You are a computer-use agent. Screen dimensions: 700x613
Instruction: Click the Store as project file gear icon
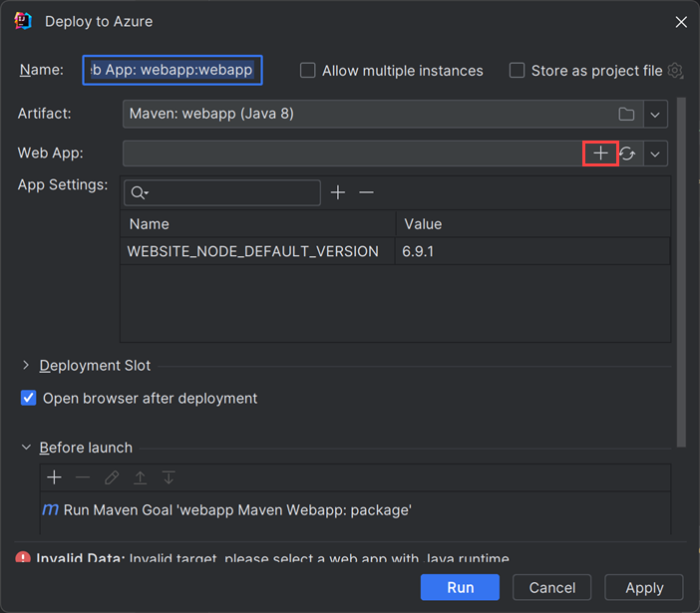[x=676, y=71]
